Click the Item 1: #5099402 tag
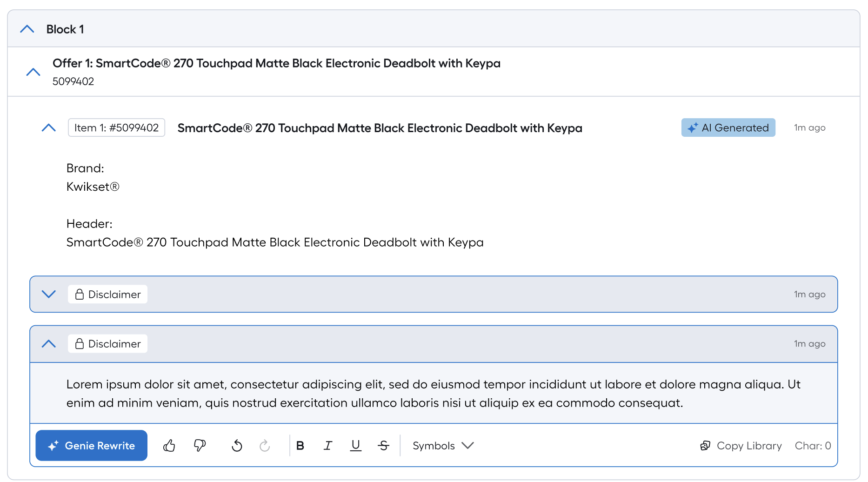This screenshot has height=482, width=868. [117, 127]
